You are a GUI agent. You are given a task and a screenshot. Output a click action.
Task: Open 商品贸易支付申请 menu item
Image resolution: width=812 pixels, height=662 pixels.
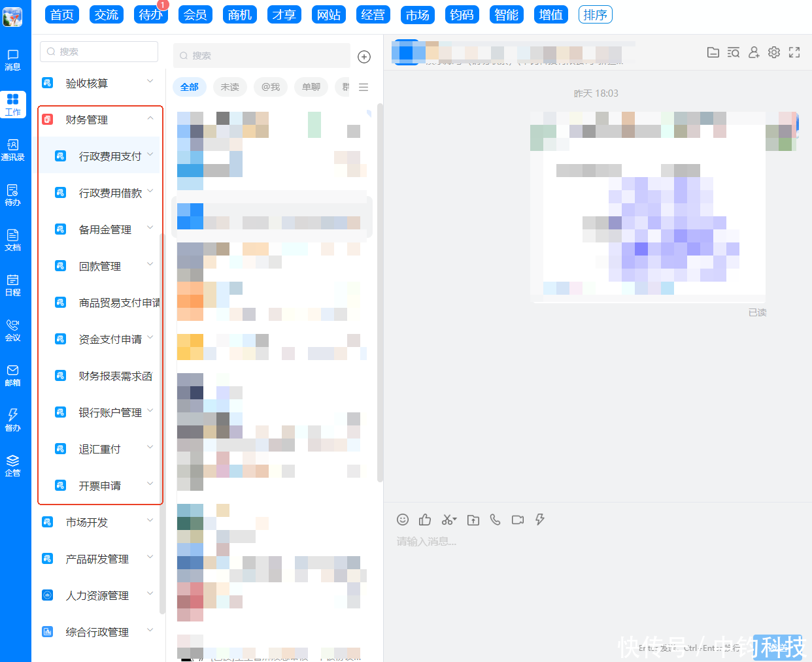tap(100, 303)
